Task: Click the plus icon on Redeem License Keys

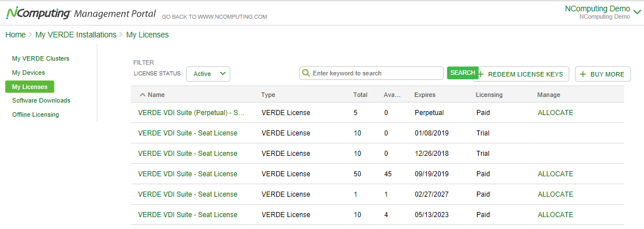Action: click(481, 74)
